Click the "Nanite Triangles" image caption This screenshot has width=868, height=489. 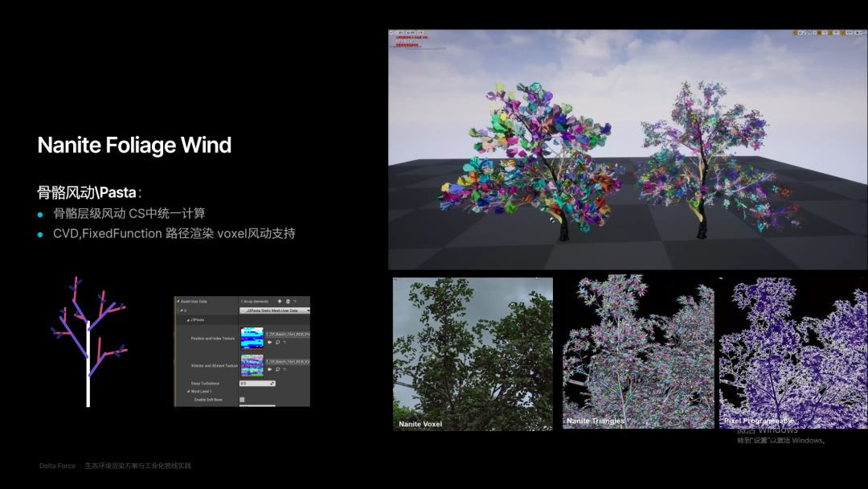click(596, 421)
